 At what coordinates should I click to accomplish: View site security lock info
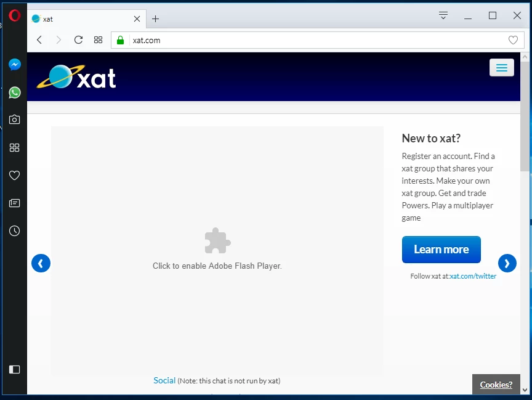[120, 41]
